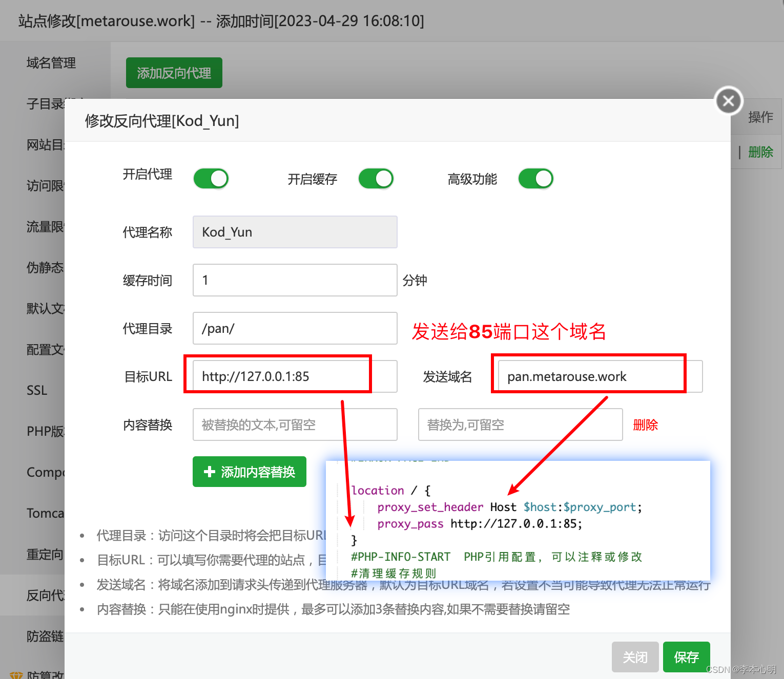Screen dimensions: 784x679
Task: Click the 替换为 replacement input field
Action: coord(520,425)
